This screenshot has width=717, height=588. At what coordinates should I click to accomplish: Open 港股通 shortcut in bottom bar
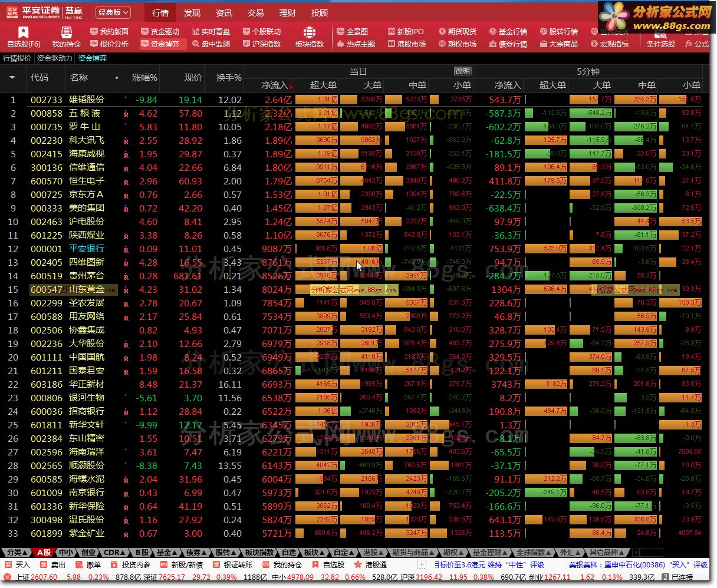pyautogui.click(x=370, y=564)
